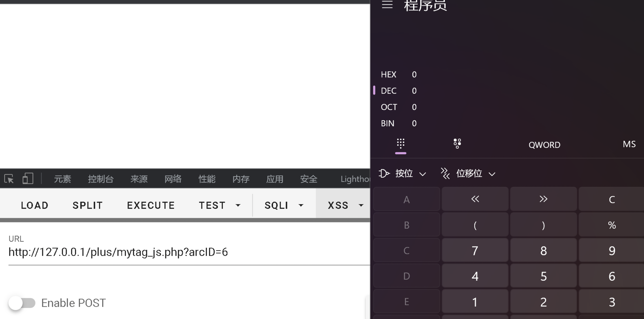Open the SQLI dropdown menu

point(284,205)
